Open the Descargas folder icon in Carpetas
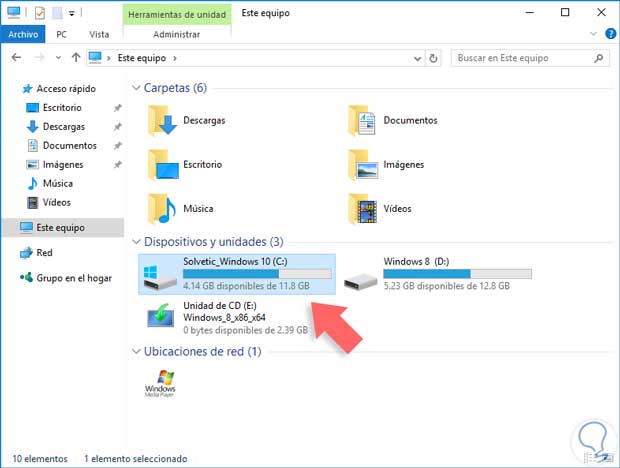 click(162, 120)
